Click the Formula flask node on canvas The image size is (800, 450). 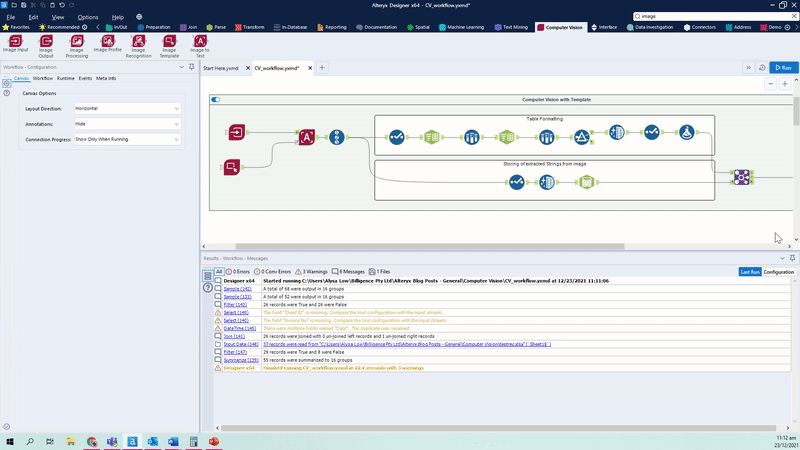pyautogui.click(x=686, y=132)
